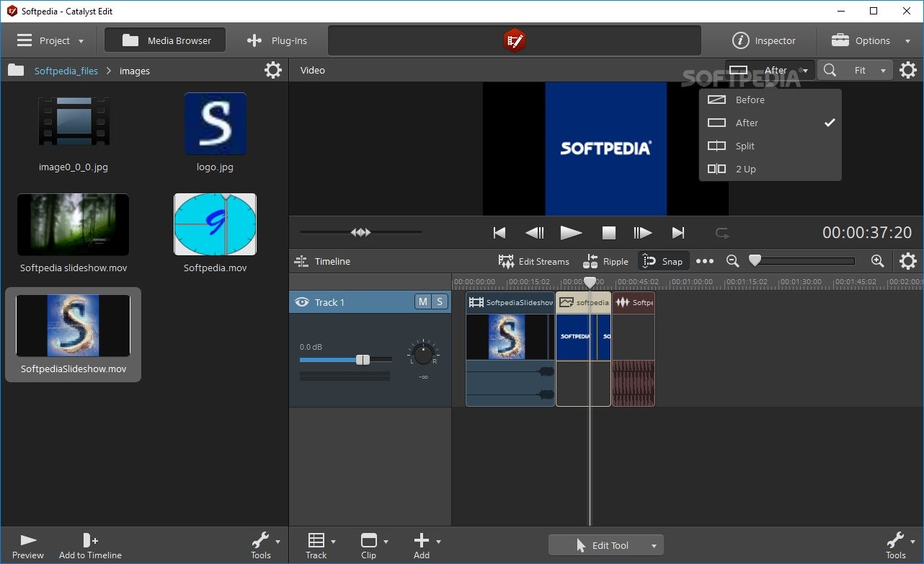Step back one frame
This screenshot has width=924, height=564.
click(x=534, y=232)
